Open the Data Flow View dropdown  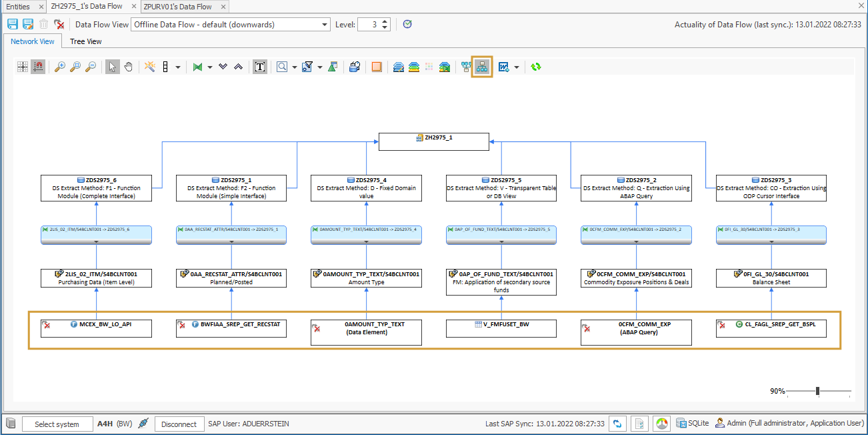click(x=325, y=25)
